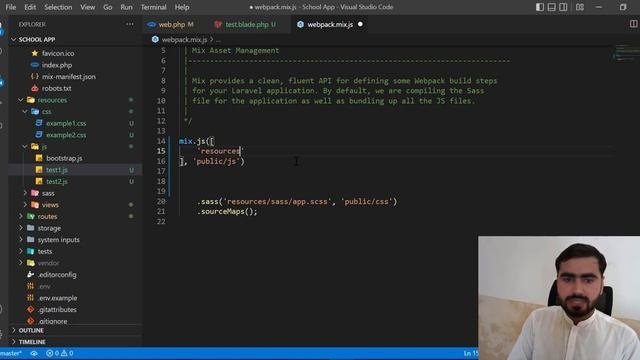Open the View menu
640x360 pixels.
point(87,7)
